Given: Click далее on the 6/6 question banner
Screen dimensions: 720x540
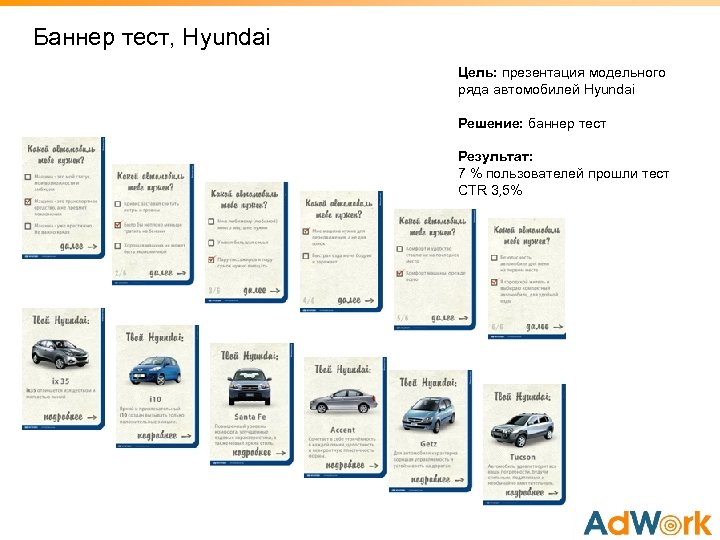Looking at the screenshot, I should click(x=544, y=326).
